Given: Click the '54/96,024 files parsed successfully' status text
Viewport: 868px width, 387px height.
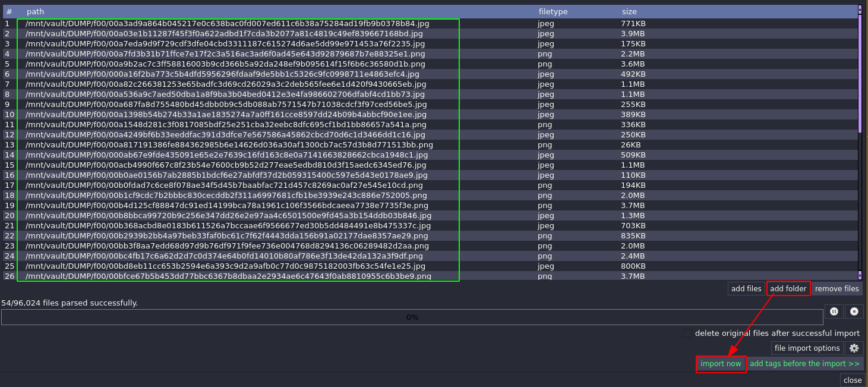Looking at the screenshot, I should pos(70,303).
